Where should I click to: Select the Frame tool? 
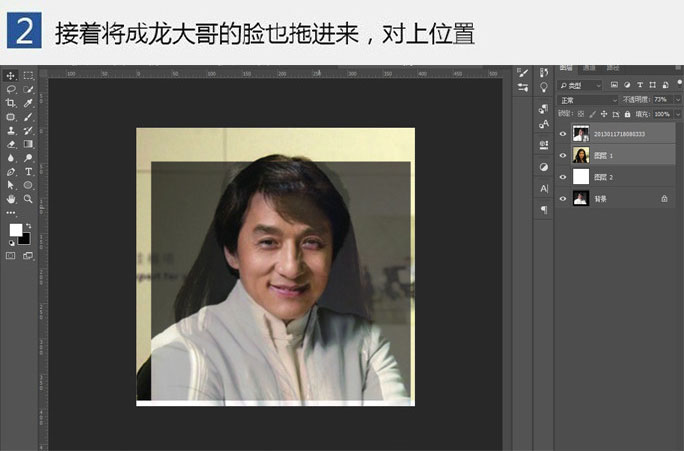11,117
